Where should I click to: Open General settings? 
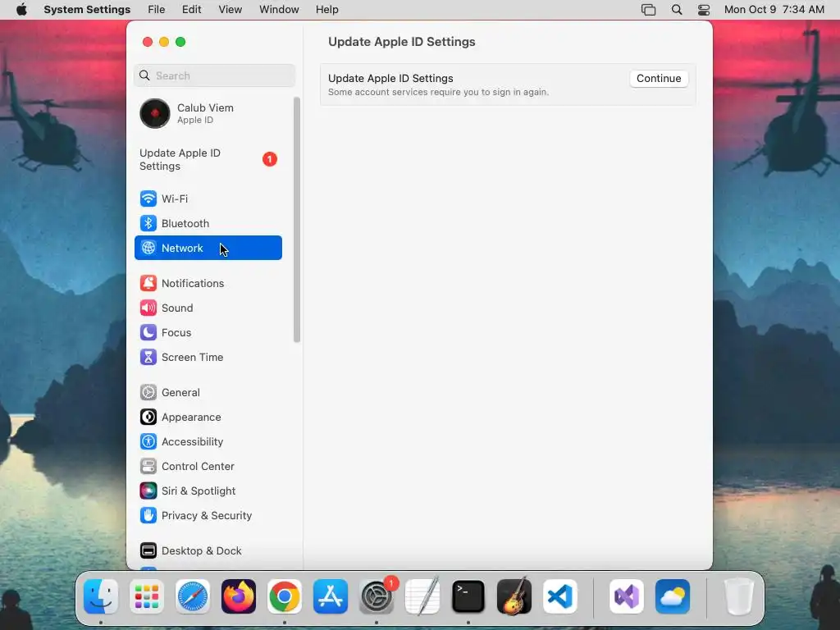pyautogui.click(x=208, y=393)
